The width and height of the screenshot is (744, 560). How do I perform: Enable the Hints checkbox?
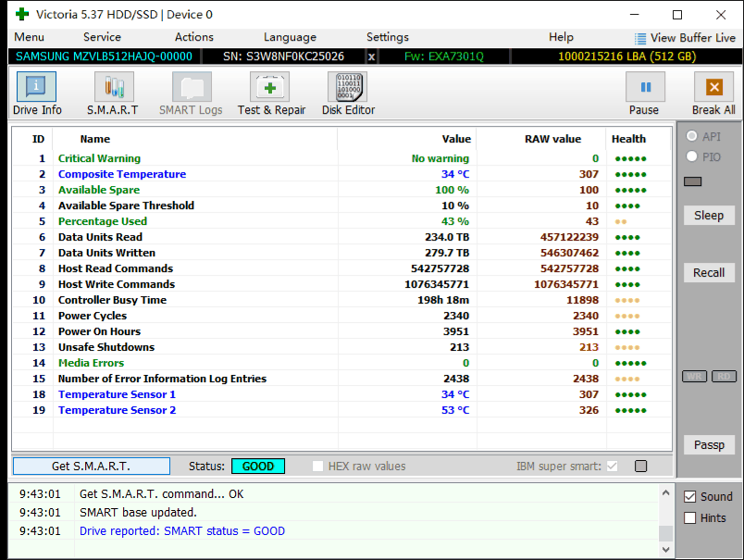point(690,517)
